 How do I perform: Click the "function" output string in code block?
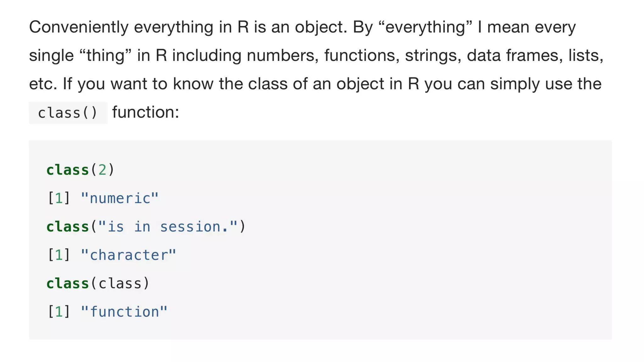[124, 312]
